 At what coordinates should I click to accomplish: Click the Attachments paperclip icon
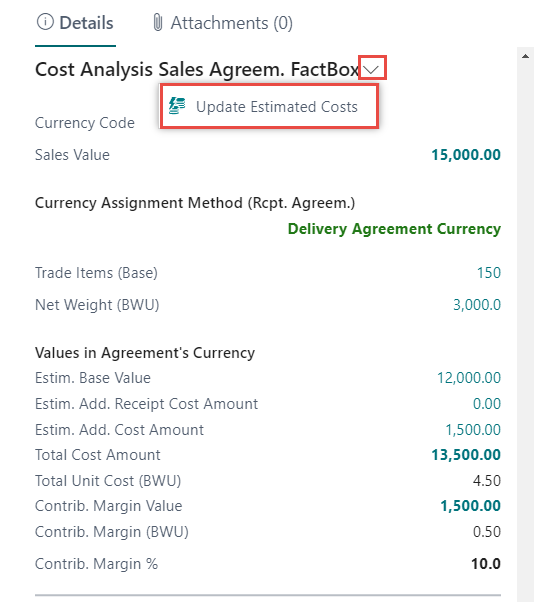158,22
